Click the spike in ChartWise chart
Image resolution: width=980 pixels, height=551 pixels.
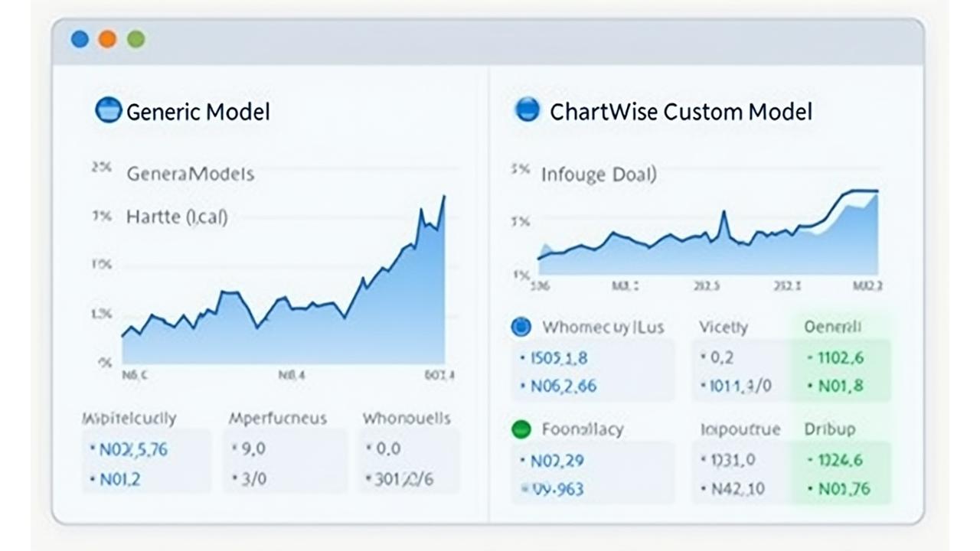723,214
